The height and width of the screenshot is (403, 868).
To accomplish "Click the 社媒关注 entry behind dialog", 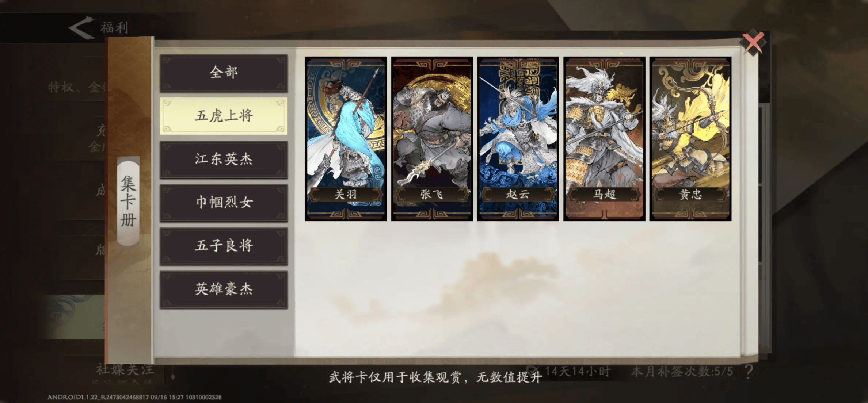I will coord(125,369).
